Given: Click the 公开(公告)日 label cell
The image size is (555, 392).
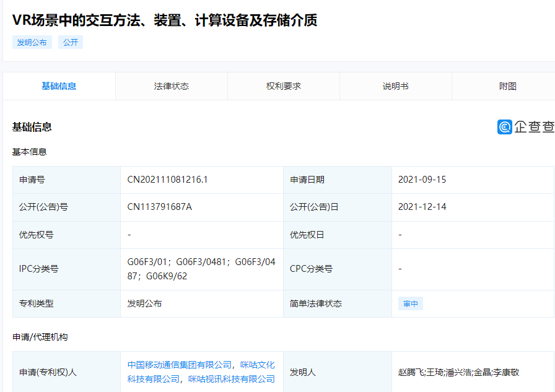Looking at the screenshot, I should (x=338, y=207).
